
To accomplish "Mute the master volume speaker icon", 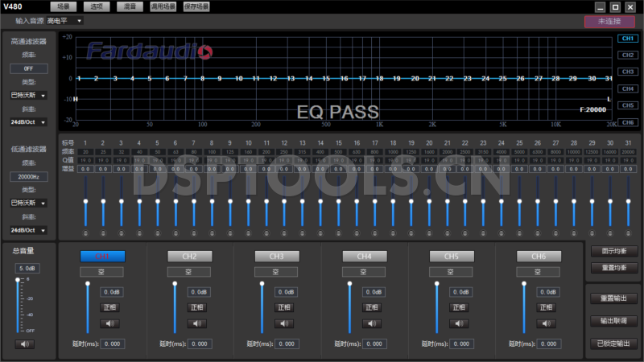I will 24,344.
